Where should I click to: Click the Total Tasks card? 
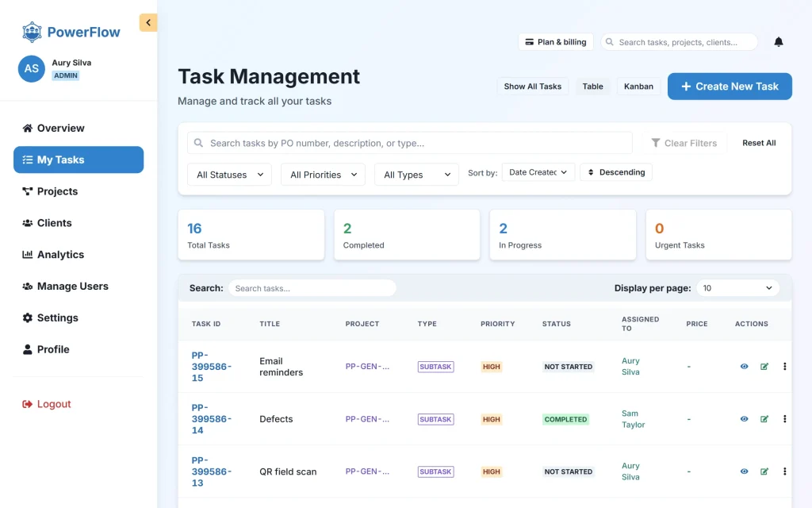(251, 235)
